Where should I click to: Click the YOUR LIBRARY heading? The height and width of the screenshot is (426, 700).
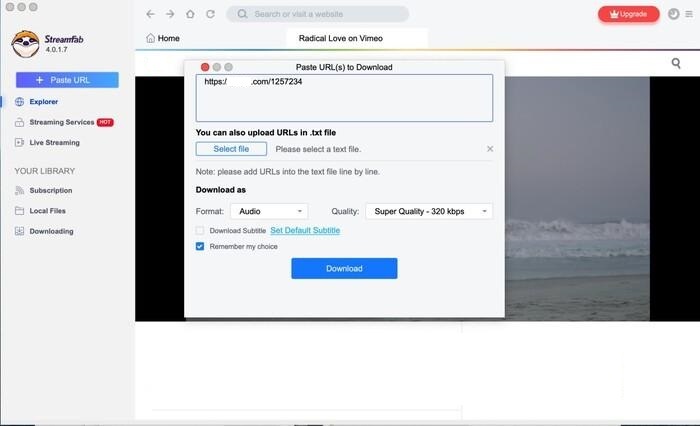[x=45, y=171]
